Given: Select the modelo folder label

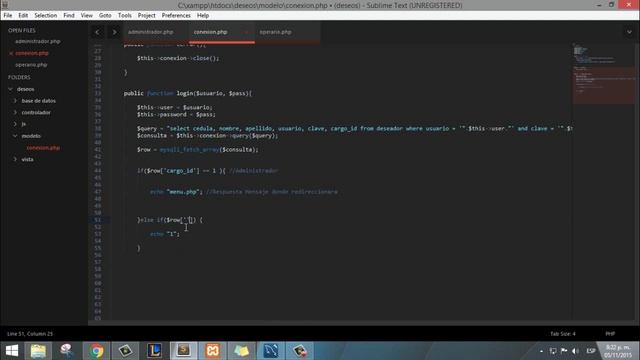Looking at the screenshot, I should [x=31, y=136].
